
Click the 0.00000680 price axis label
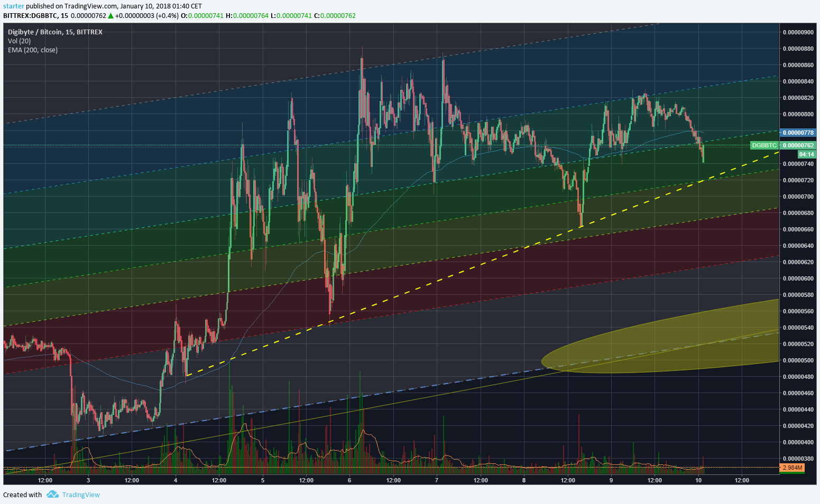798,213
